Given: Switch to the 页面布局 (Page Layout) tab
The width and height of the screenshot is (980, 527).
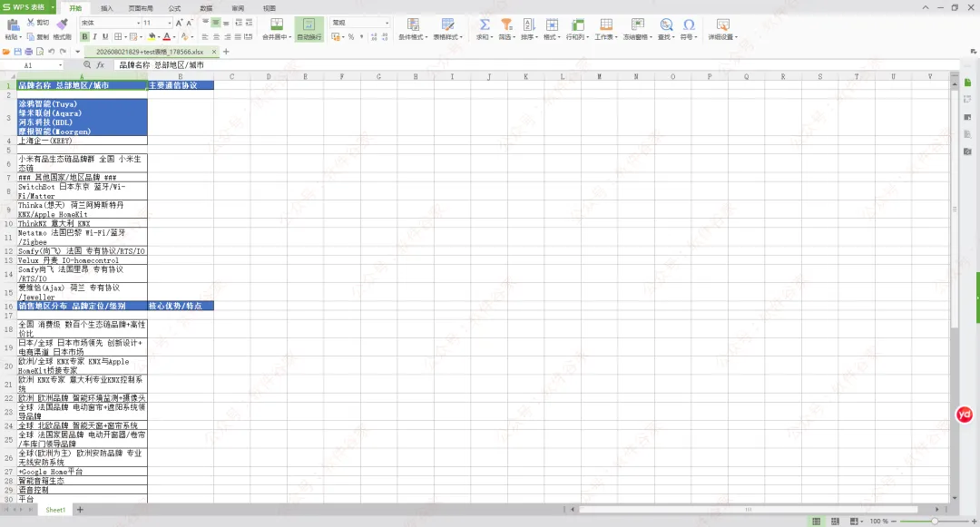Looking at the screenshot, I should (141, 8).
